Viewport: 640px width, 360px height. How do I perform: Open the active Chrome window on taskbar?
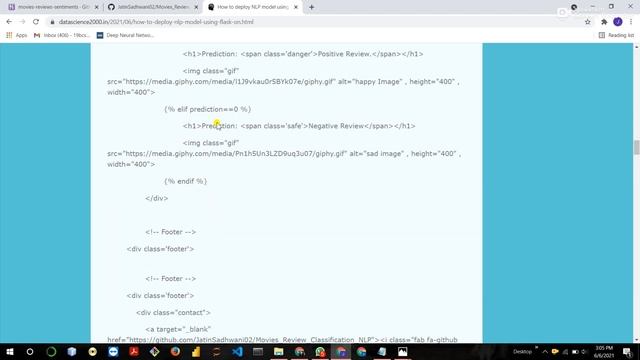coord(341,351)
